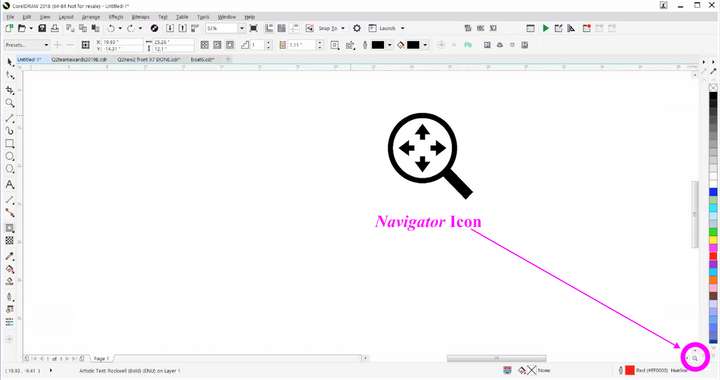Pick the black swatch in the color palette
This screenshot has width=720, height=380.
click(713, 95)
